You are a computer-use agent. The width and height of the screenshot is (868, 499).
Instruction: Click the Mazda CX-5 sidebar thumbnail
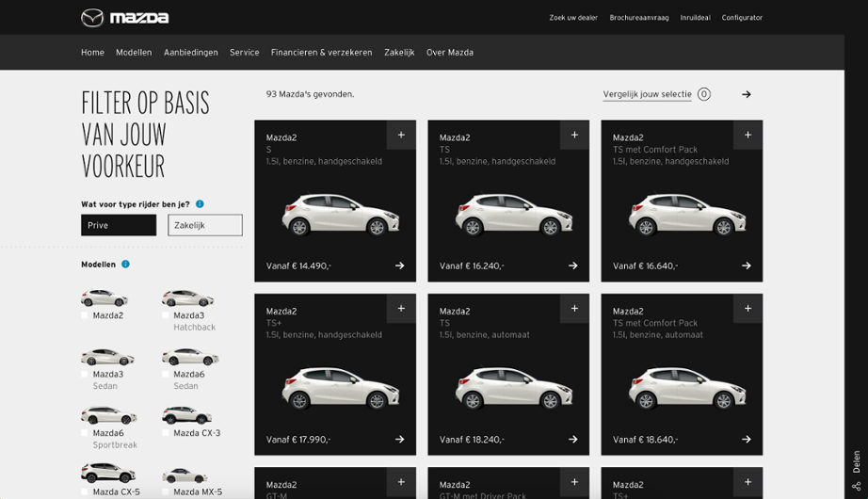(x=108, y=474)
